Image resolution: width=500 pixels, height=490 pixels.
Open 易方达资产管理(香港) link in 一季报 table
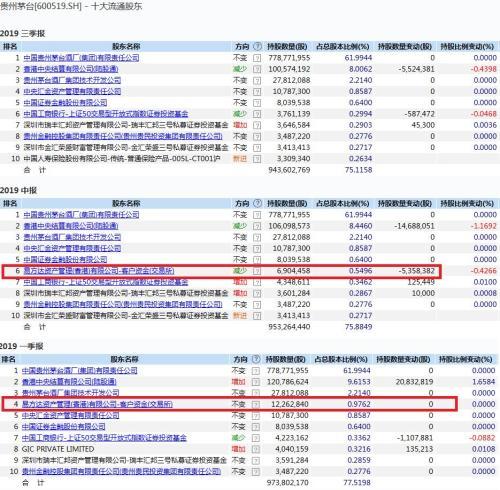point(97,404)
